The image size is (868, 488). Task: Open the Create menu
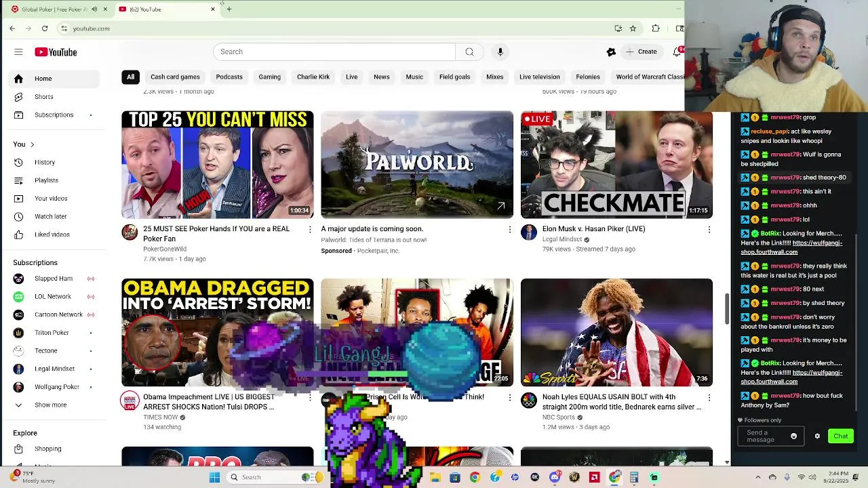(642, 52)
